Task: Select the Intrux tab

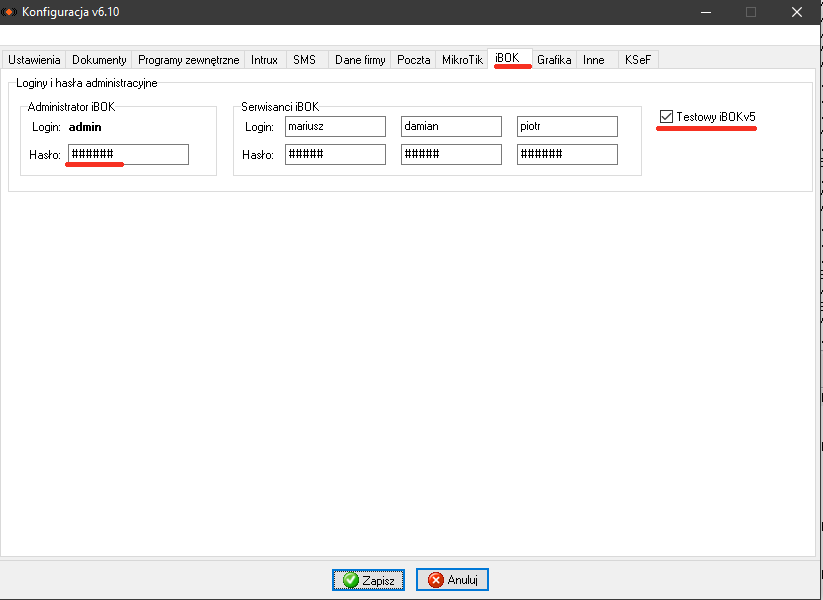Action: click(x=264, y=60)
